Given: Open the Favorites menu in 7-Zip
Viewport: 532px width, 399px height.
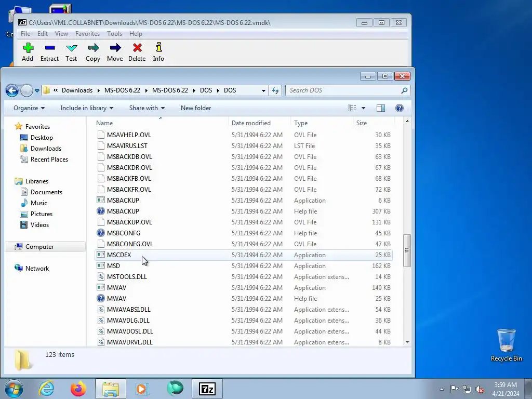Looking at the screenshot, I should tap(87, 34).
